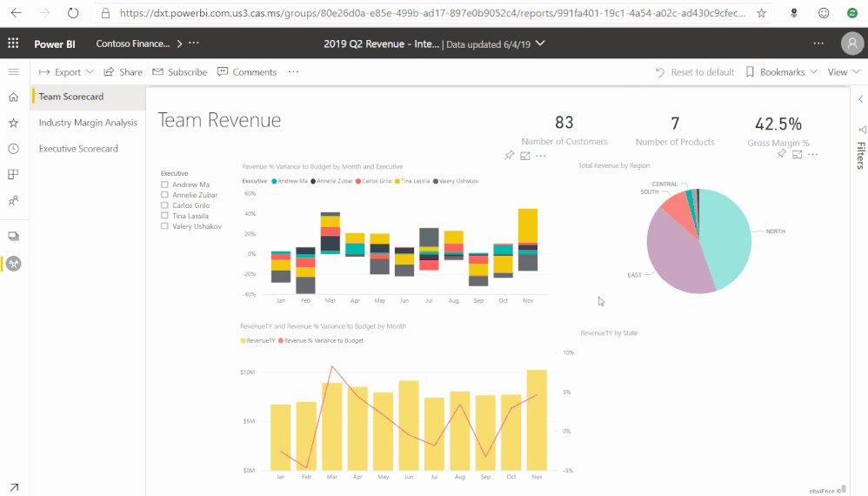This screenshot has height=496, width=868.
Task: Check the Carlos Grilo executive filter
Action: [164, 205]
